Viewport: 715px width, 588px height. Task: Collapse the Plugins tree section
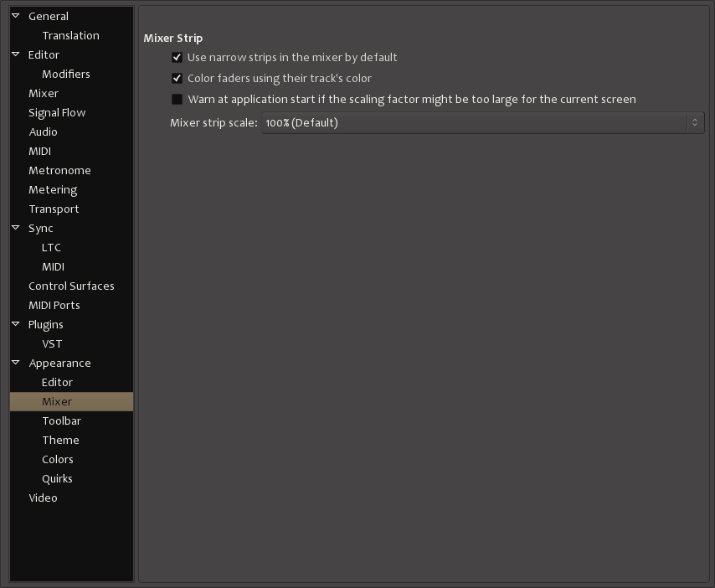[x=16, y=324]
